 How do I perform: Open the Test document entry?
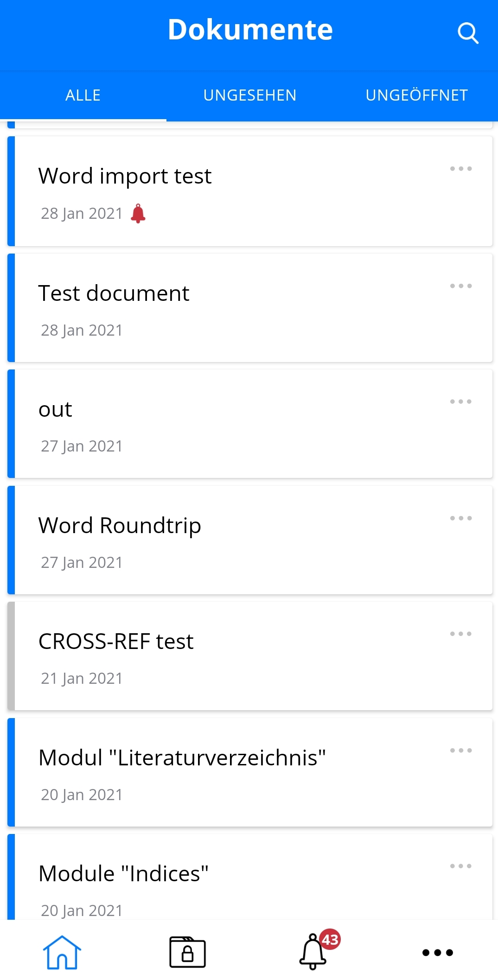[250, 308]
